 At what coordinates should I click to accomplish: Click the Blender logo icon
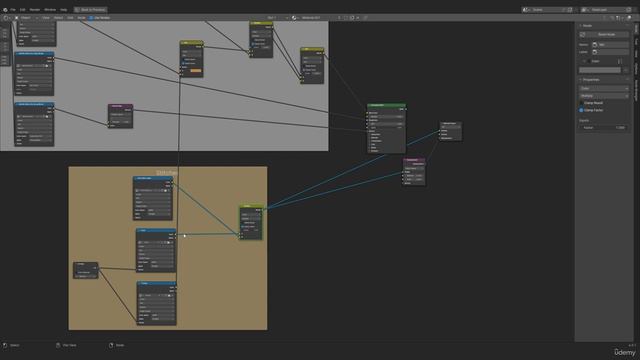tap(5, 9)
